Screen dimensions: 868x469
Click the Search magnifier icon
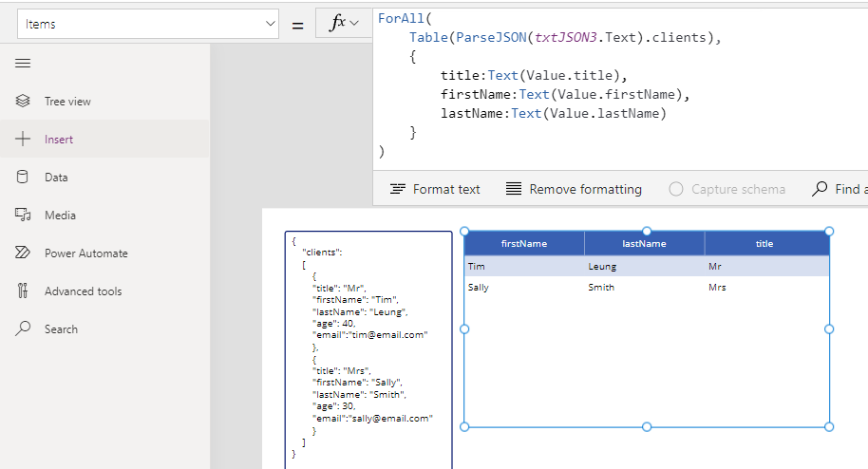23,328
